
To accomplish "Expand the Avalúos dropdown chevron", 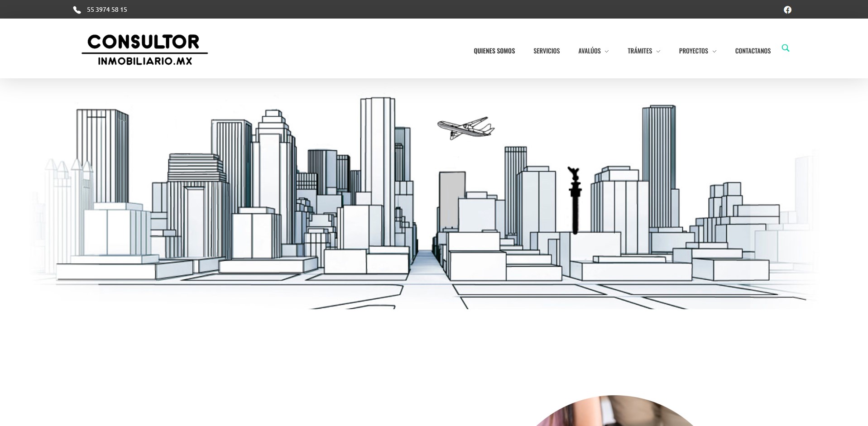I will 607,52.
